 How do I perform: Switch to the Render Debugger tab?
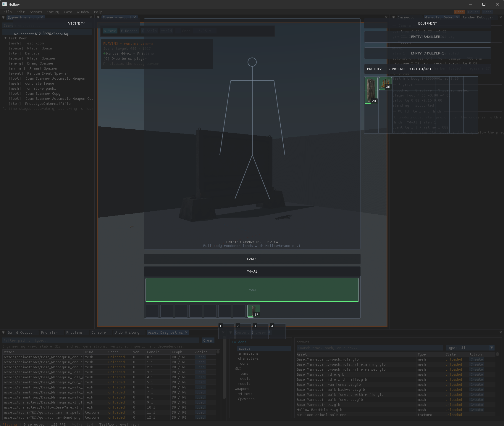[x=478, y=17]
